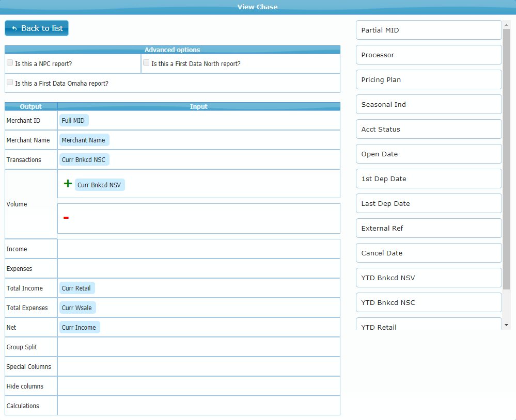Click the green plus icon in Volume

pos(67,184)
